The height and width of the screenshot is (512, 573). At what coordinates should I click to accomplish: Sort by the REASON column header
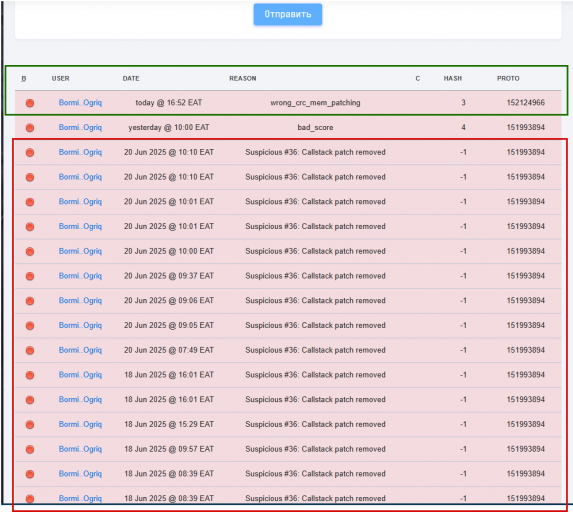pos(243,79)
